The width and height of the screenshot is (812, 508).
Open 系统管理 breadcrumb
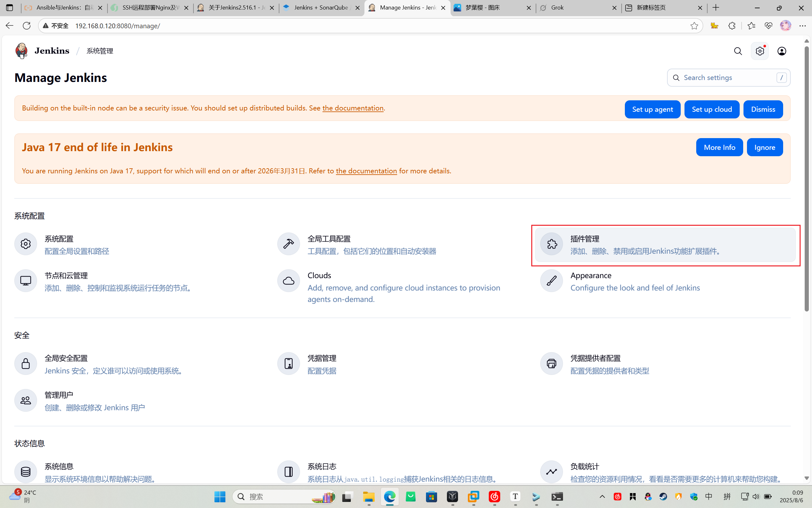(100, 51)
